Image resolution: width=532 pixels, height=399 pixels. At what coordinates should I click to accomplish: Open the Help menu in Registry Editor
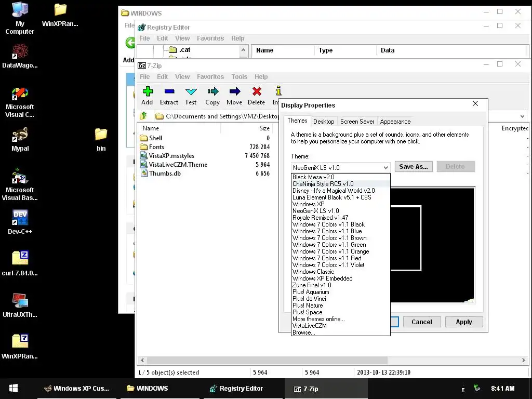point(237,38)
